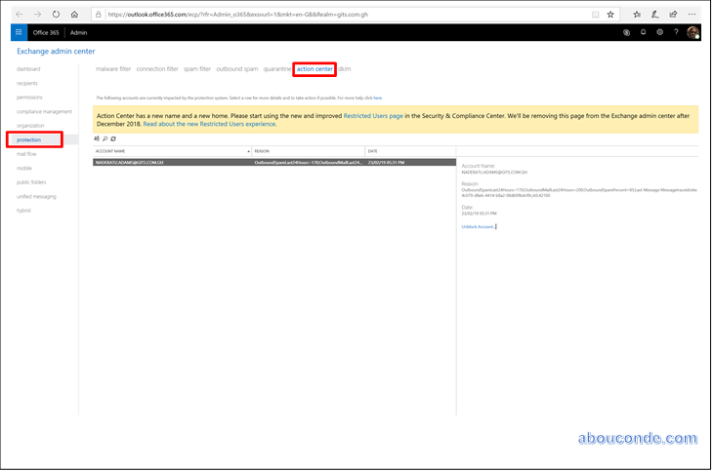Open the settings gear in Office header
The width and height of the screenshot is (714, 471).
pos(659,32)
